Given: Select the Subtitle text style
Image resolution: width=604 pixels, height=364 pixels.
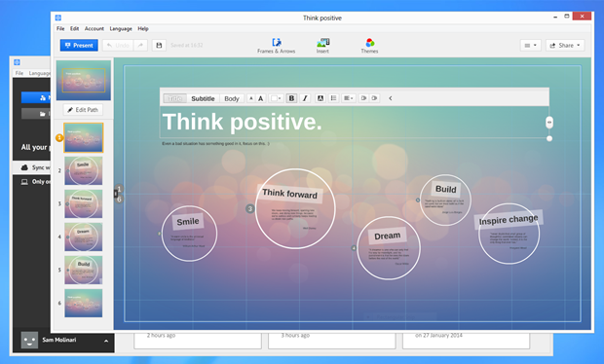Looking at the screenshot, I should [203, 98].
